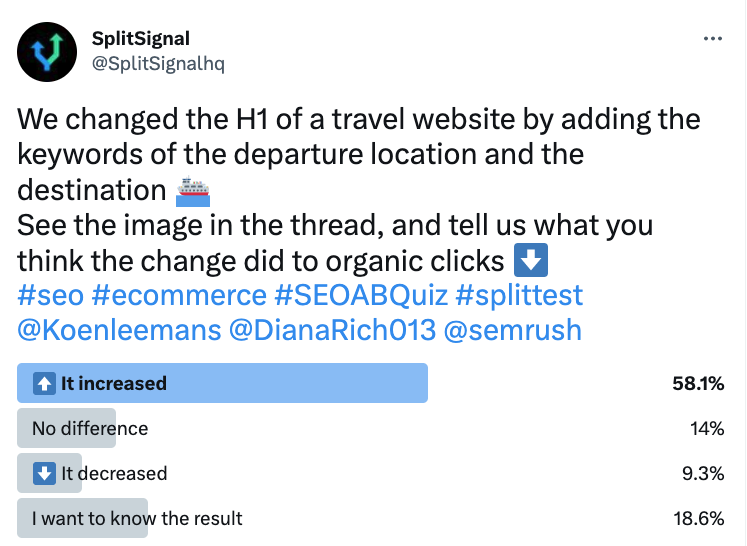Open the #seo hashtag
Viewport: 747px width, 546px height.
pyautogui.click(x=50, y=295)
